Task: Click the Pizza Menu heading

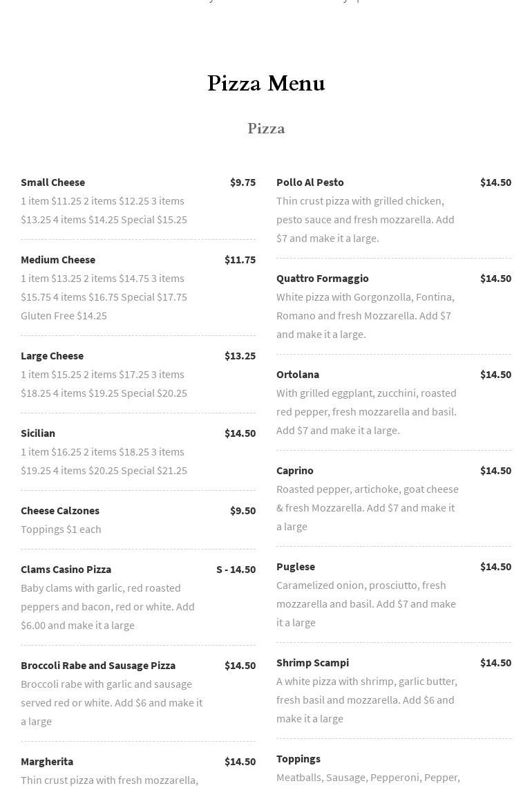Action: tap(266, 84)
